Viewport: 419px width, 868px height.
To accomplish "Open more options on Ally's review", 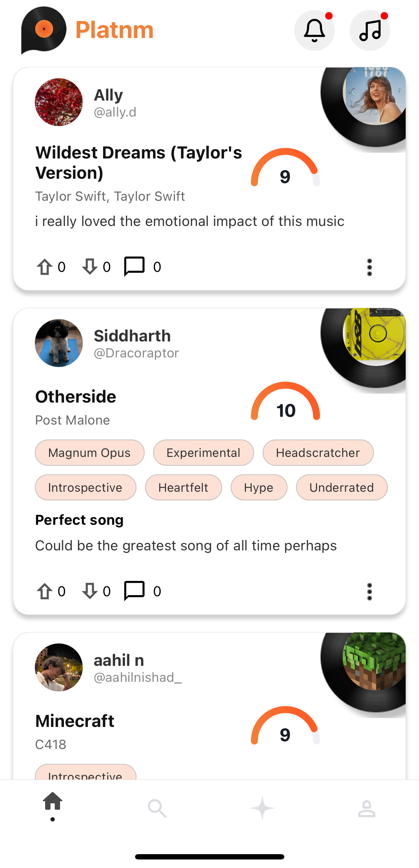I will [370, 267].
